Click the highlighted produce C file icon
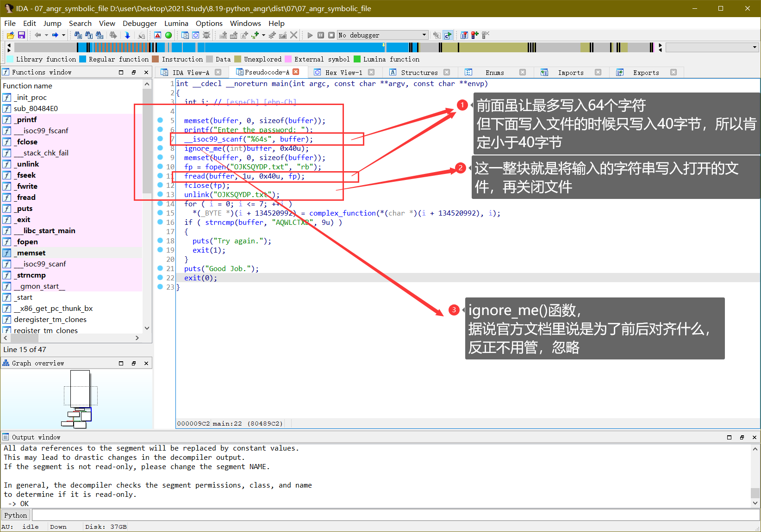761x532 pixels. (447, 35)
